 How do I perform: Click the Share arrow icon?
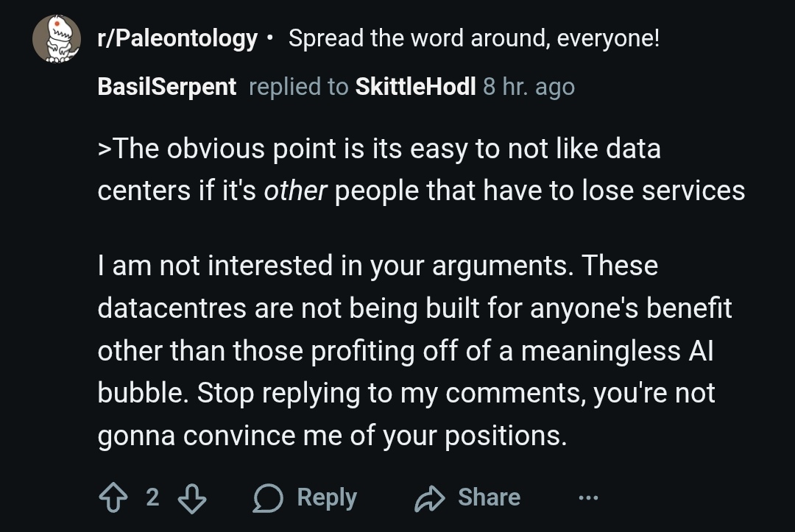click(429, 498)
